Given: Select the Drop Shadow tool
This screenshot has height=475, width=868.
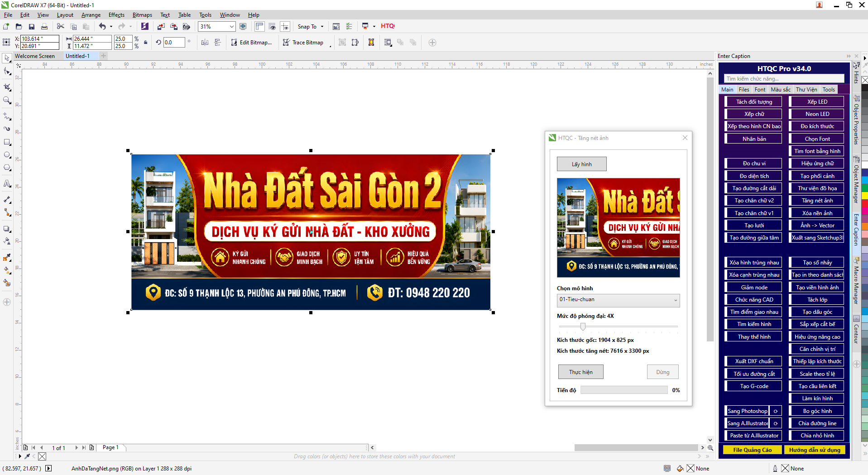Looking at the screenshot, I should [7, 229].
